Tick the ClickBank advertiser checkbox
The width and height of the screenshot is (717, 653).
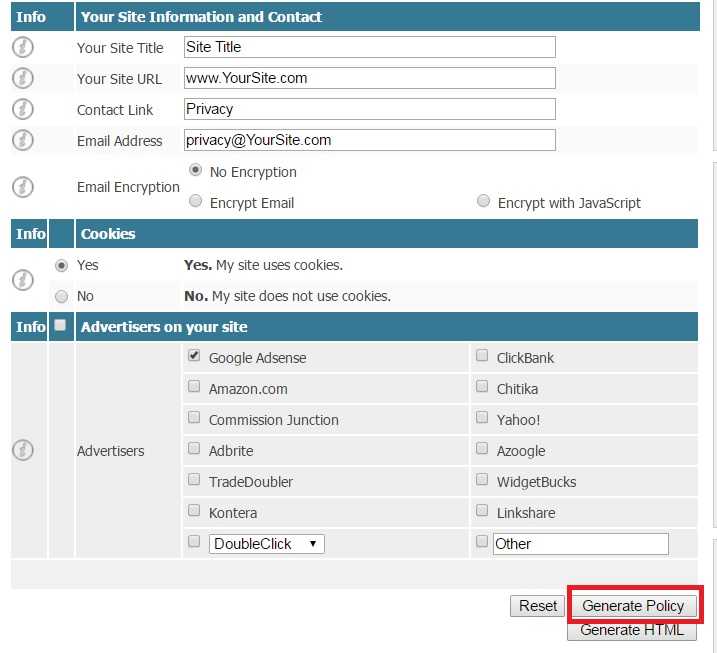click(483, 356)
